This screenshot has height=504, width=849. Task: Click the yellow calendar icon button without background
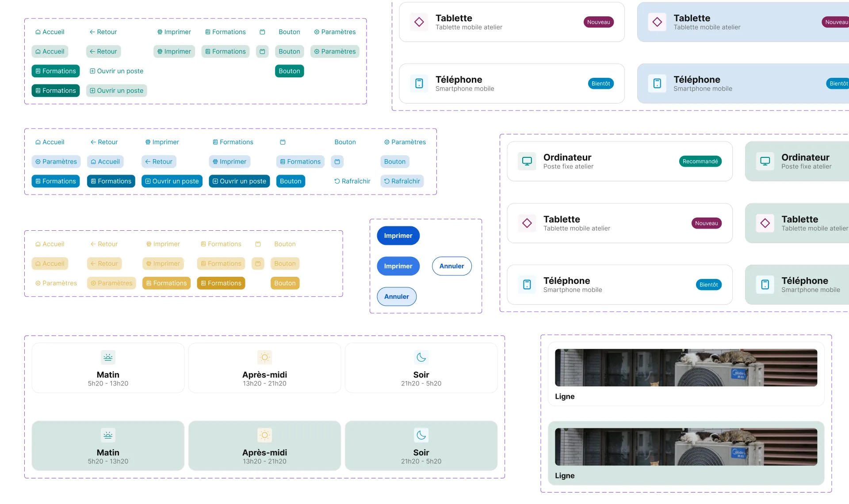(x=258, y=244)
